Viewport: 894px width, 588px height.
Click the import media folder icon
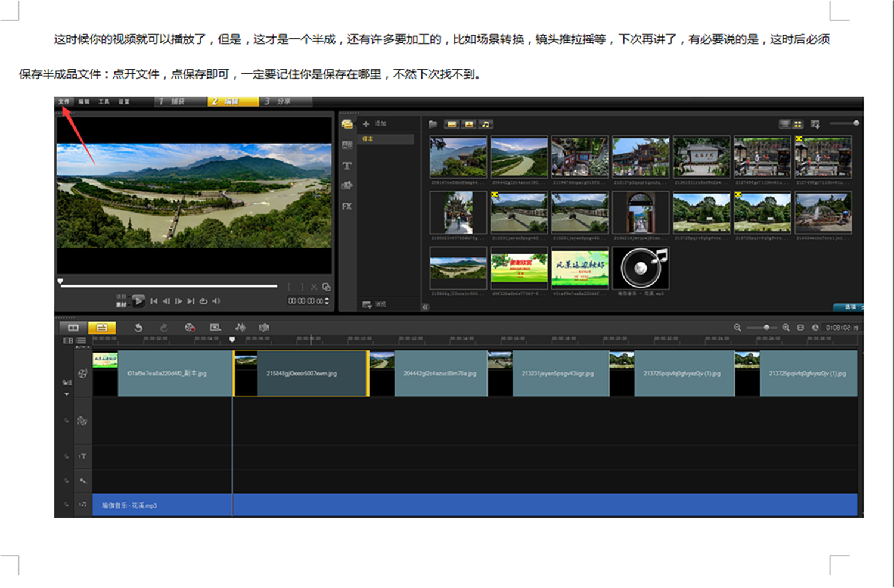pos(433,124)
